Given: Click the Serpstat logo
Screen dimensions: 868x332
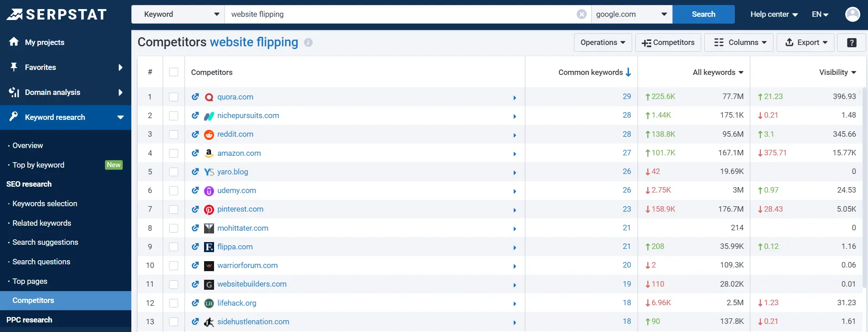Looking at the screenshot, I should tap(56, 15).
